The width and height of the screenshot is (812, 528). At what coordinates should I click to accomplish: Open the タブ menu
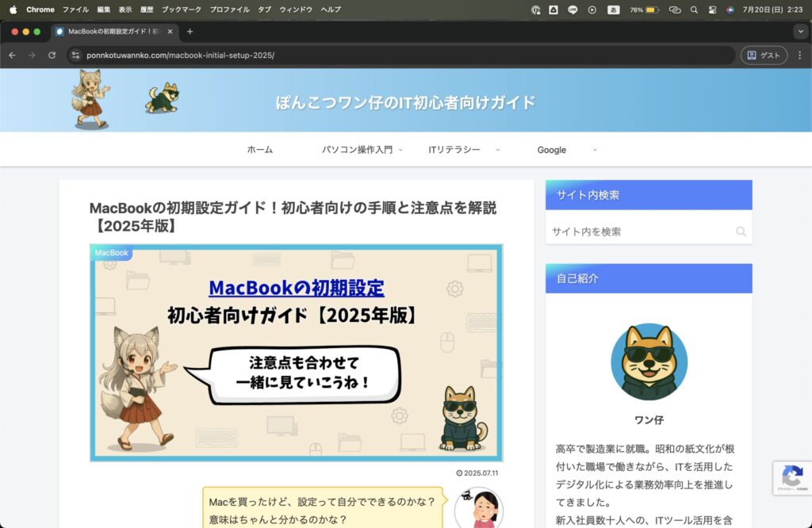pos(265,10)
